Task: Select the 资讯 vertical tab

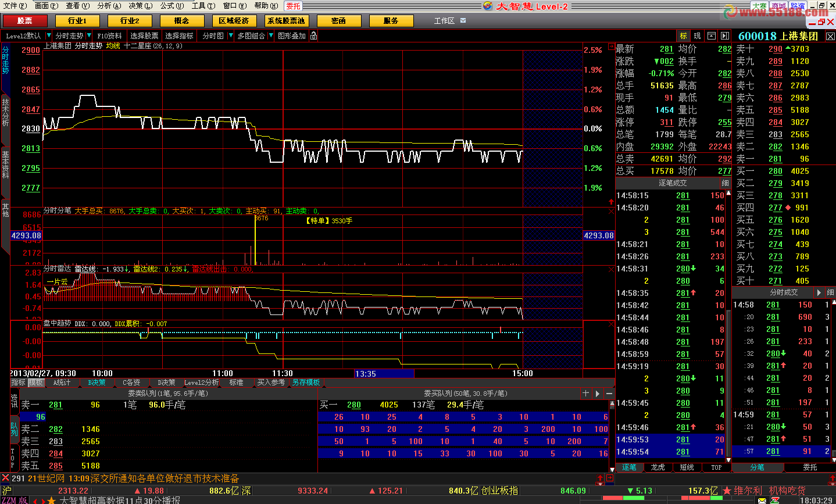Action: click(14, 401)
